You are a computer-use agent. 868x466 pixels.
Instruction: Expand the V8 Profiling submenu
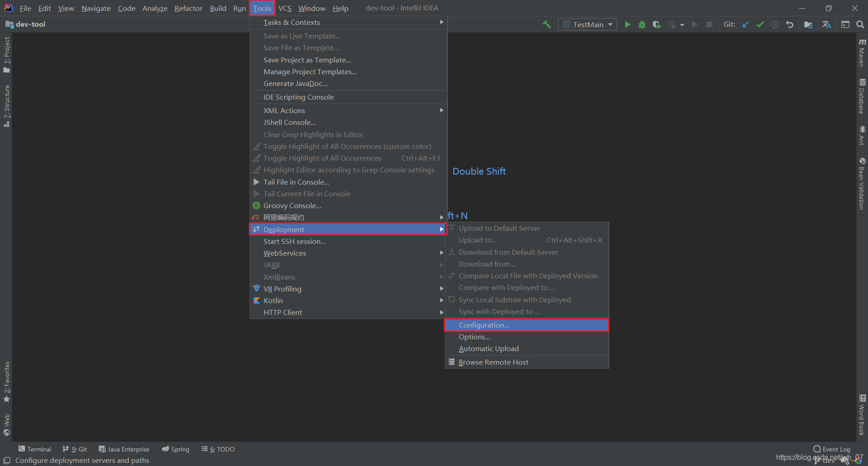pyautogui.click(x=349, y=289)
